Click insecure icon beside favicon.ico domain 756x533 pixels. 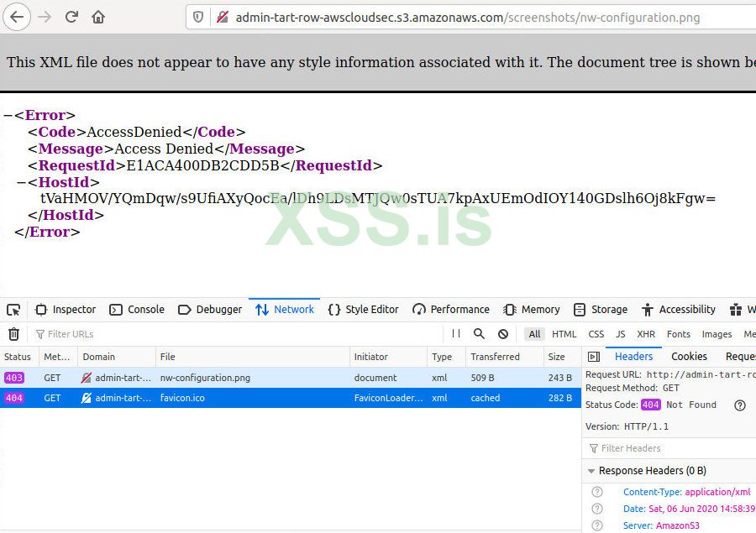[x=87, y=398]
